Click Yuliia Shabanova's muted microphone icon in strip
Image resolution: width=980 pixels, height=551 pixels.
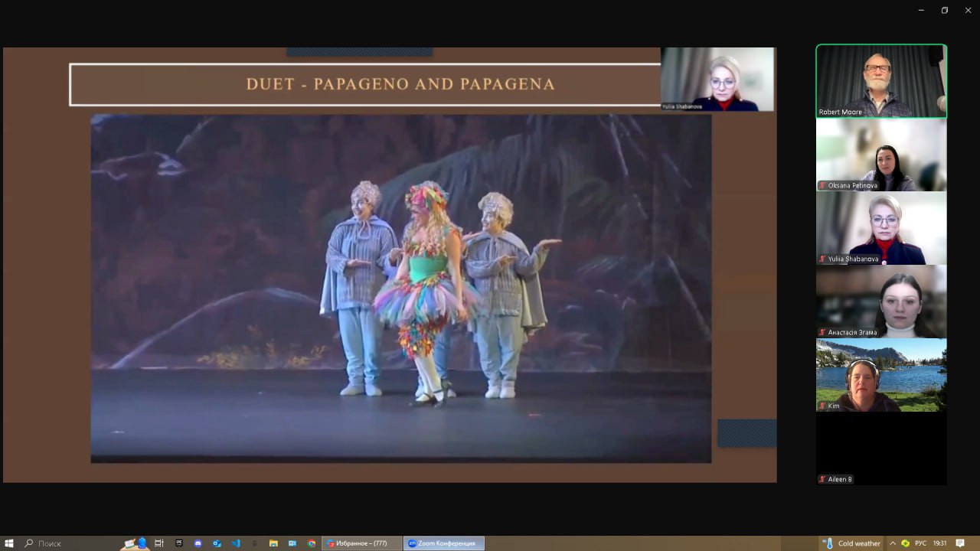point(823,259)
